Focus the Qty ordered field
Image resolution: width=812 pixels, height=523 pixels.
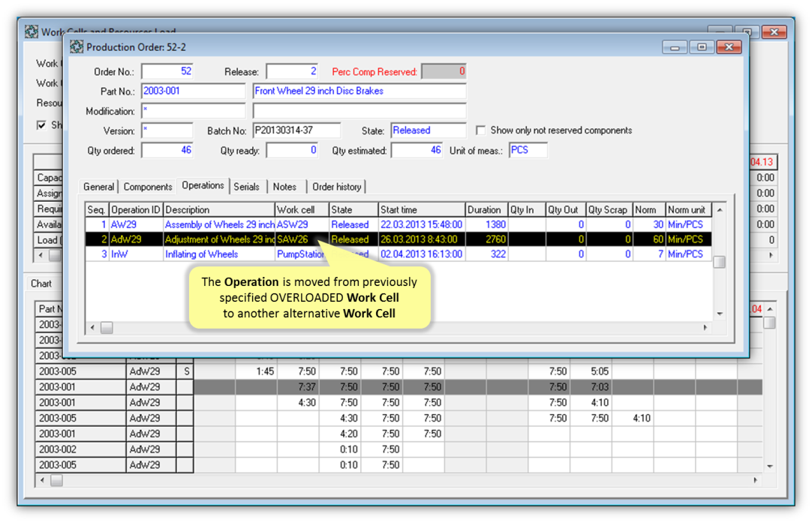(x=167, y=150)
